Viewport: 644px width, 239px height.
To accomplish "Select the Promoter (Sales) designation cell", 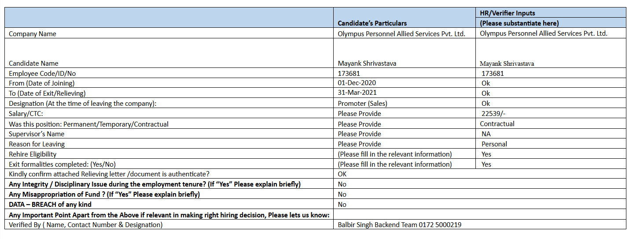I will (362, 103).
